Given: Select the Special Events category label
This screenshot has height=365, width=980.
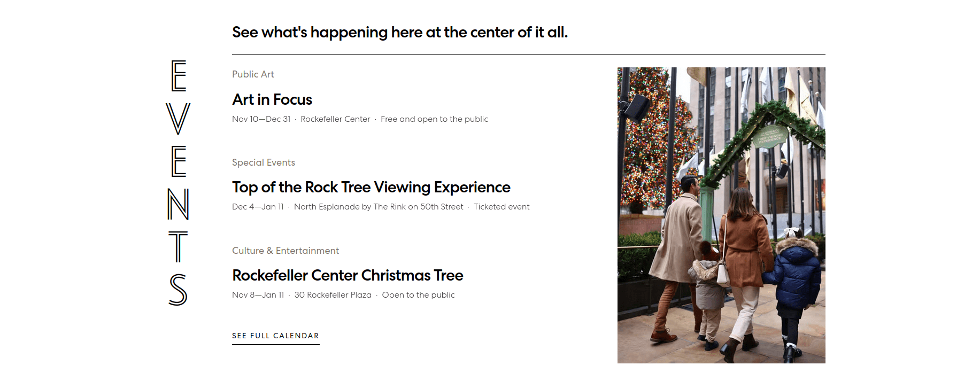Looking at the screenshot, I should (x=264, y=162).
